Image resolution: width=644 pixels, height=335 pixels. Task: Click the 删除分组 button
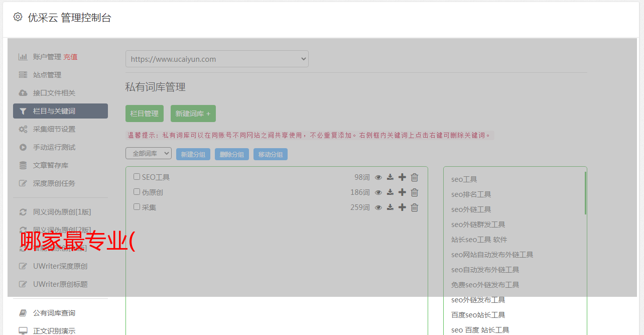pyautogui.click(x=232, y=154)
